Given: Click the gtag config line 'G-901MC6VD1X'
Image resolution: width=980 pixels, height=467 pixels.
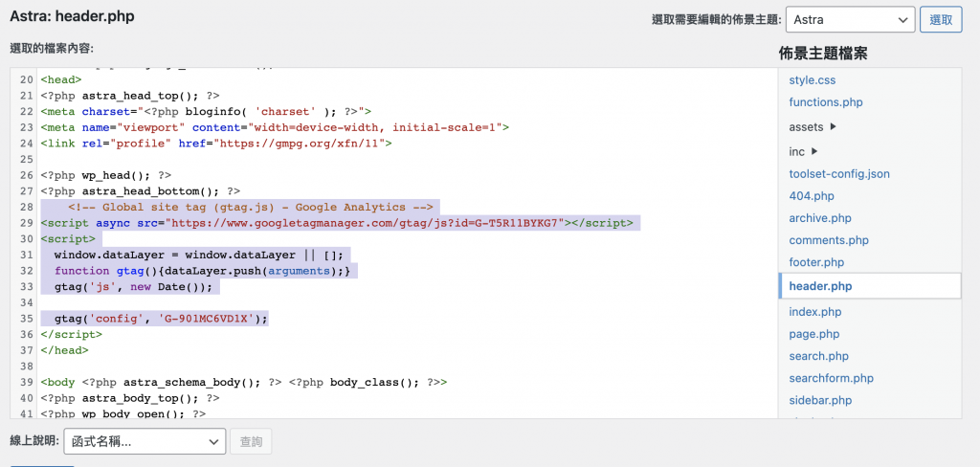Looking at the screenshot, I should tap(161, 319).
